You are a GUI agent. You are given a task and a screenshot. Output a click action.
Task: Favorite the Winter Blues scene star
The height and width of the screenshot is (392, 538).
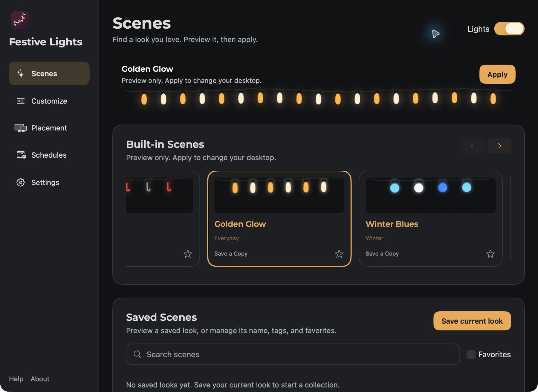tap(490, 254)
